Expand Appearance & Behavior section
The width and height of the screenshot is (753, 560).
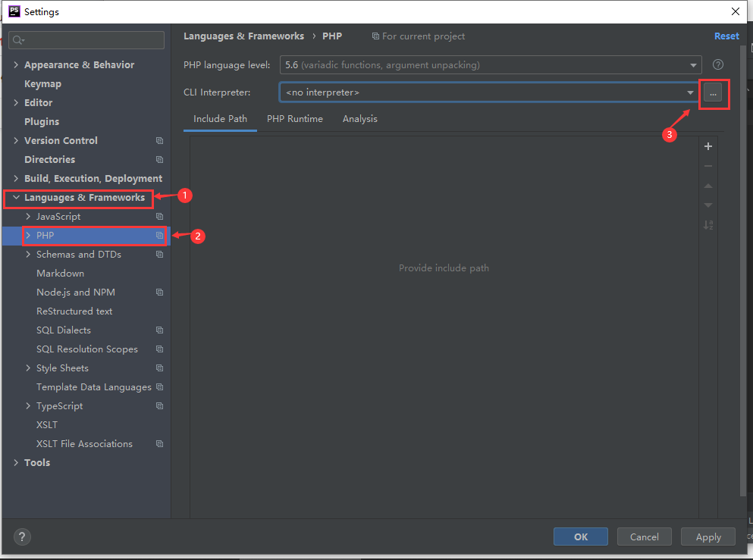16,64
